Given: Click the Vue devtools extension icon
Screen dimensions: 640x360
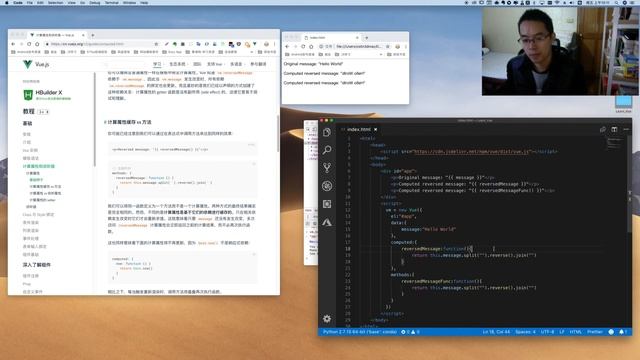Looking at the screenshot, I should pos(255,44).
